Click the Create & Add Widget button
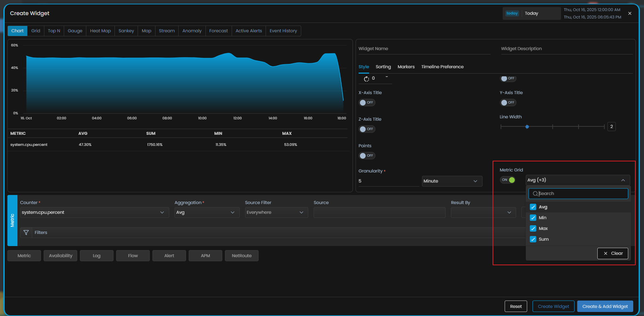The width and height of the screenshot is (644, 316). [x=605, y=306]
